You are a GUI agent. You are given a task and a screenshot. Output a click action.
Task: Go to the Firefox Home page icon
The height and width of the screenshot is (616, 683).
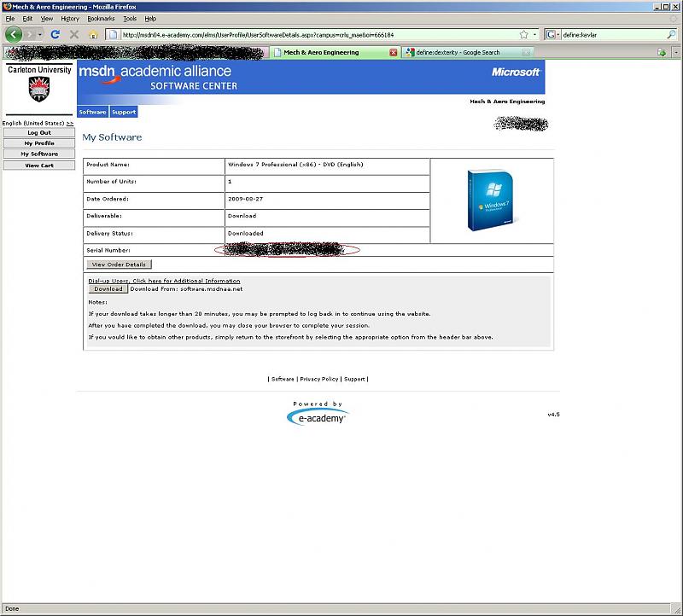click(93, 35)
